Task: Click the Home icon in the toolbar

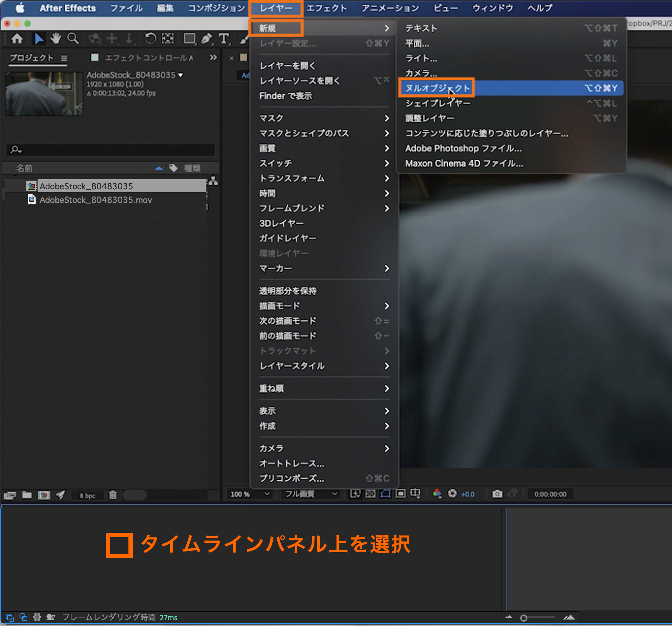Action: 17,38
